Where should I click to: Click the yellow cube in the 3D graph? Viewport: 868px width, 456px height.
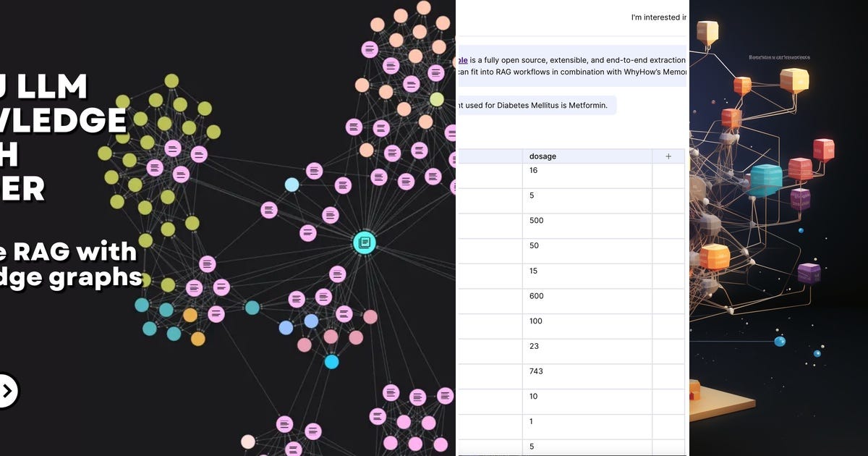coord(793,78)
